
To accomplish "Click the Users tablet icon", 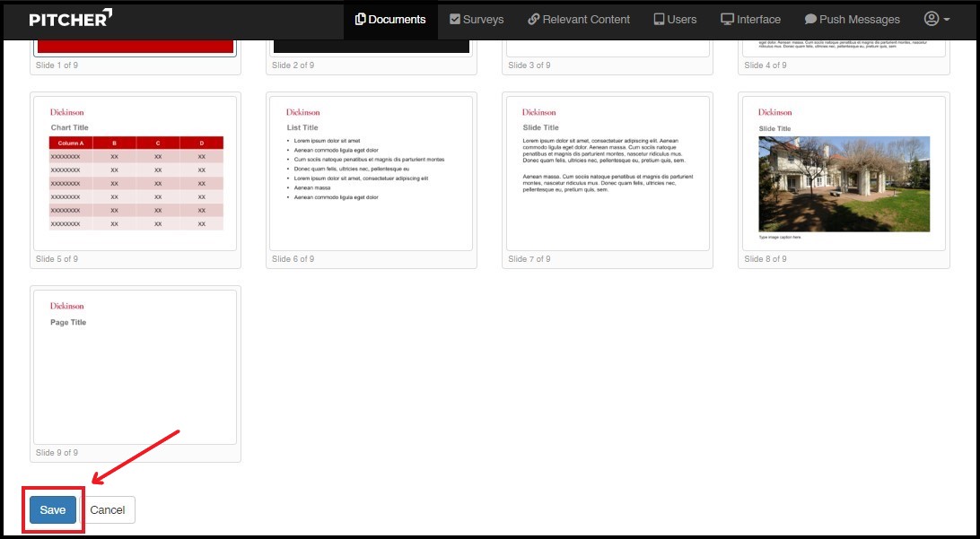I will click(659, 20).
